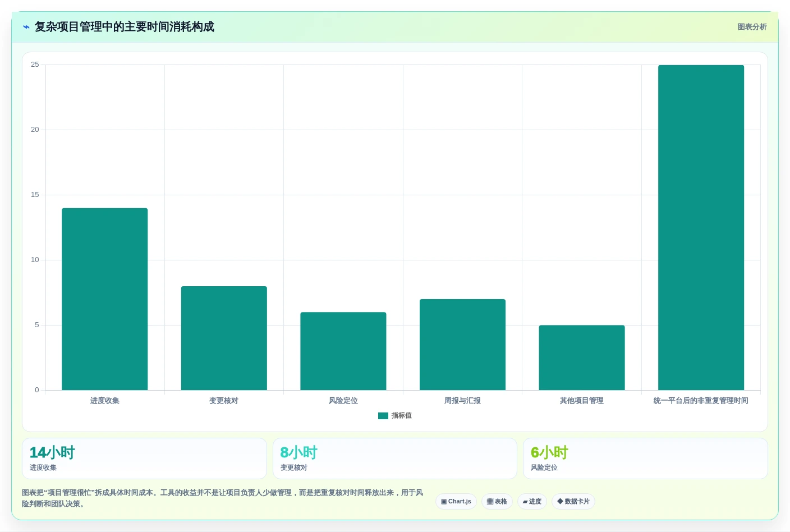The width and height of the screenshot is (790, 532).
Task: Select the 进度收集 bar in the chart
Action: point(105,299)
